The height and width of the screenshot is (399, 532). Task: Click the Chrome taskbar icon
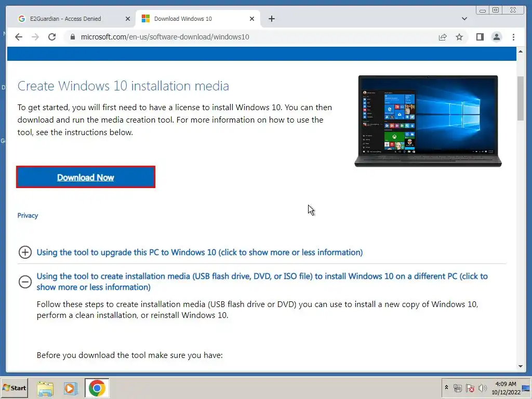coord(97,388)
